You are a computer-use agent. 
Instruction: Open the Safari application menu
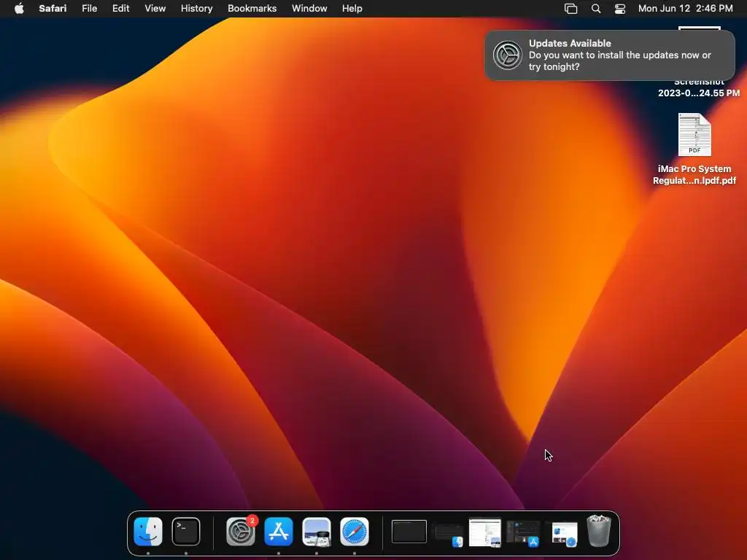pos(53,9)
